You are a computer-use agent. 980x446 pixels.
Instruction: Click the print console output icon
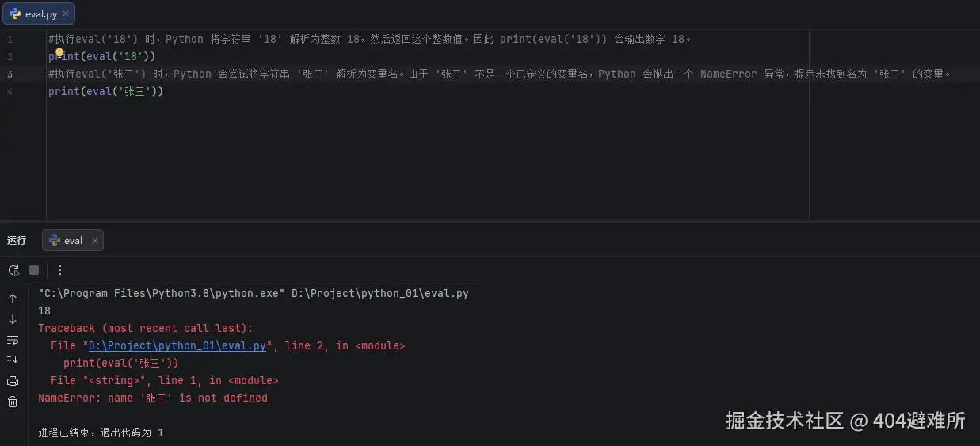click(x=13, y=381)
